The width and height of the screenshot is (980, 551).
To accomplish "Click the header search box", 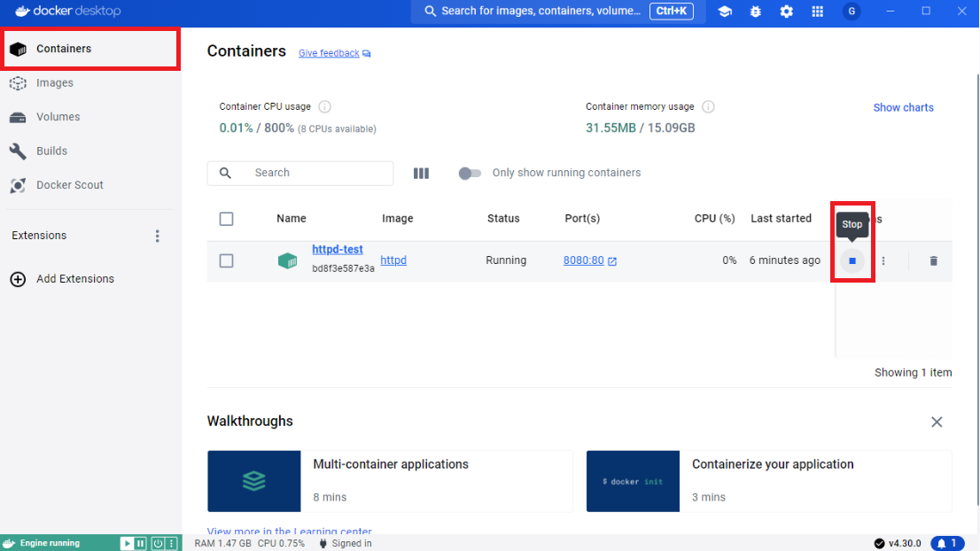I will pos(558,12).
